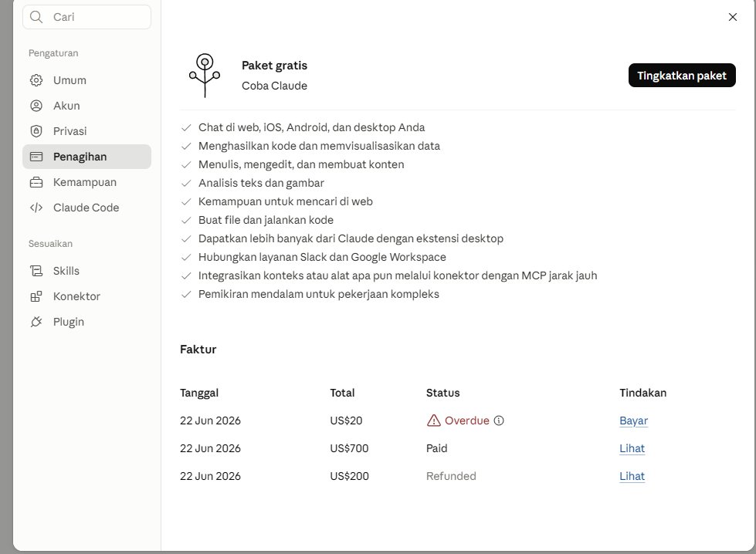
Task: Click the Kemampuan briefcase icon
Action: click(36, 182)
